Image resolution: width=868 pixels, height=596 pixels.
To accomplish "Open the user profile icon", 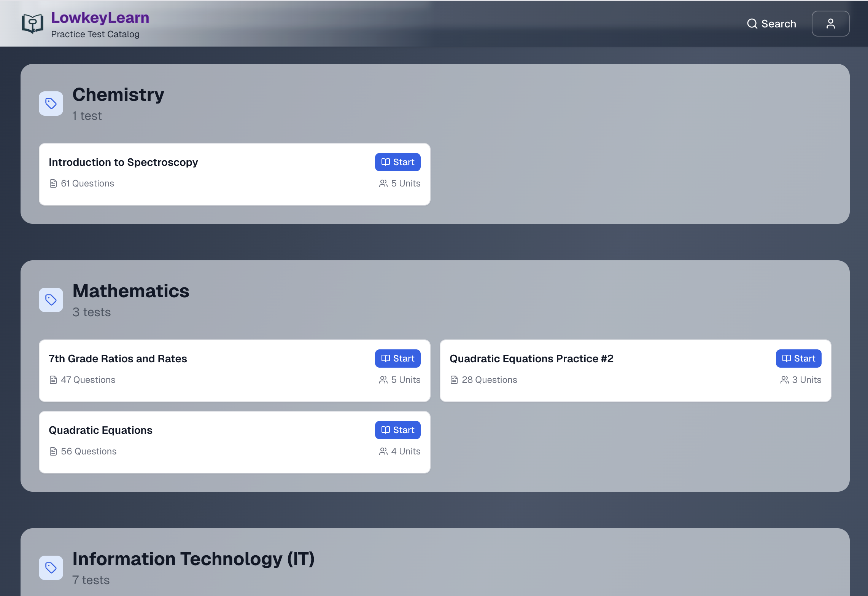I will point(830,23).
